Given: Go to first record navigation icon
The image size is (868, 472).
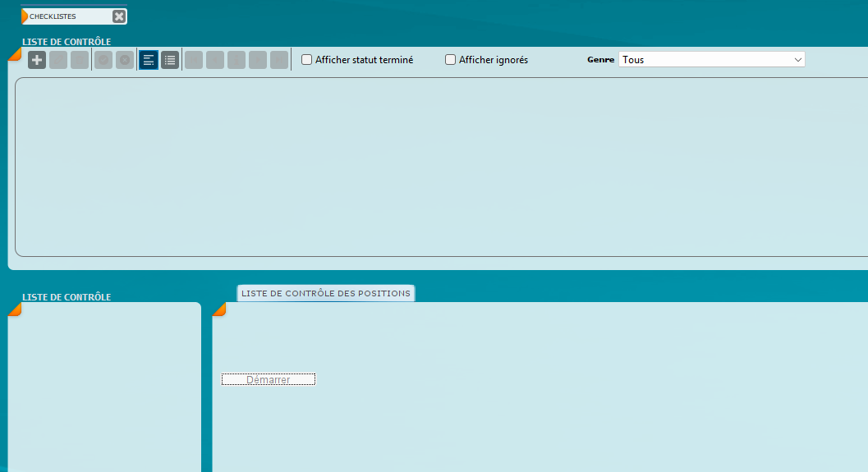Looking at the screenshot, I should [194, 60].
